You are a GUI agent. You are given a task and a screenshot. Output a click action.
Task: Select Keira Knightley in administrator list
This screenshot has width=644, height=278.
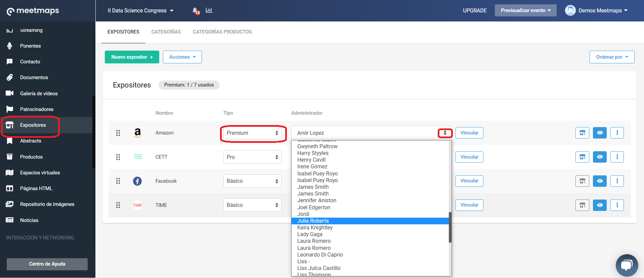[x=370, y=228]
